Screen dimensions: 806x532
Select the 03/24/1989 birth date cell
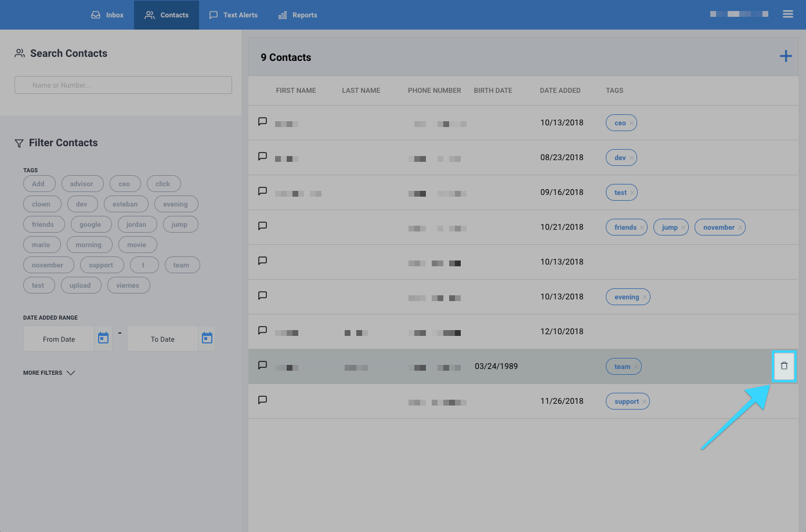496,366
